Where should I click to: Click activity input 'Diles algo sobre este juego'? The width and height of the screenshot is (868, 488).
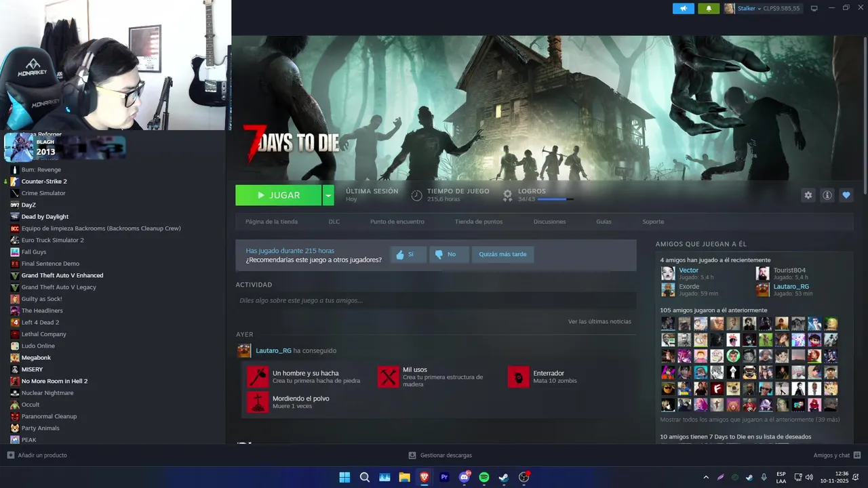click(x=436, y=300)
